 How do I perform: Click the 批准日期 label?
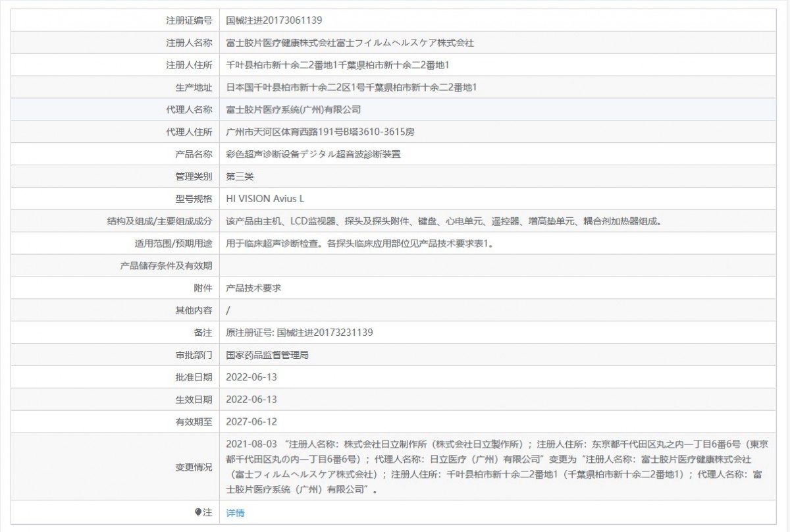click(x=194, y=377)
